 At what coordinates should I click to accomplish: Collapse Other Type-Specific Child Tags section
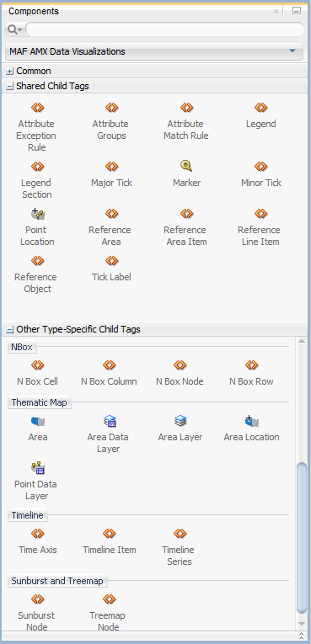10,330
